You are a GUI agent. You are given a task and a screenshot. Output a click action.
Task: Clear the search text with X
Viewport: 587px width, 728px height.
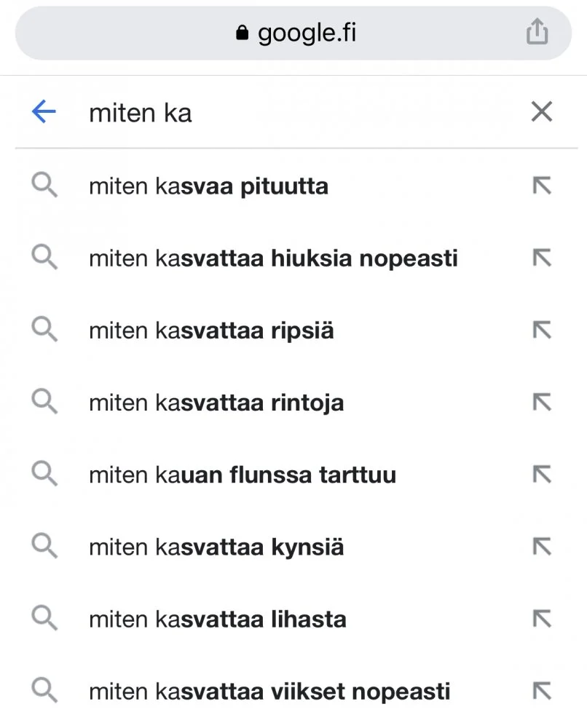[541, 112]
